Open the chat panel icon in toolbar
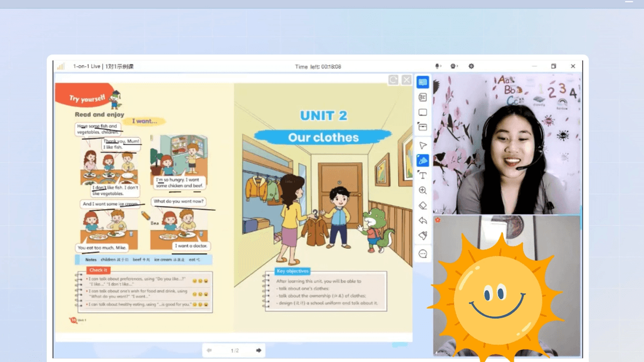Image resolution: width=644 pixels, height=362 pixels. pyautogui.click(x=422, y=82)
